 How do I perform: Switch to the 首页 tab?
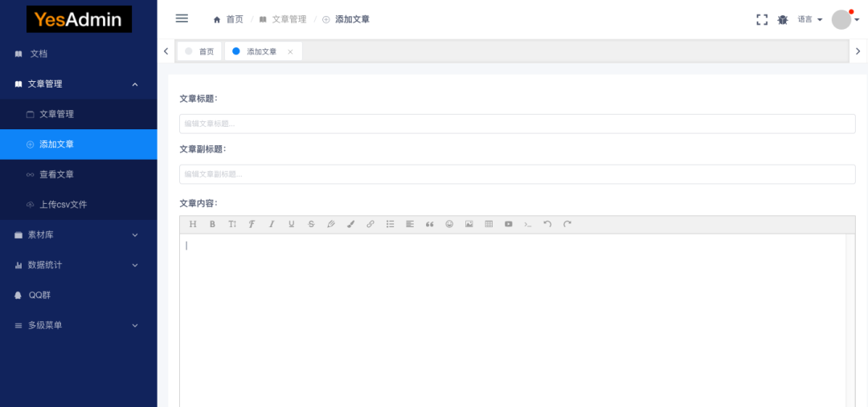(x=199, y=51)
